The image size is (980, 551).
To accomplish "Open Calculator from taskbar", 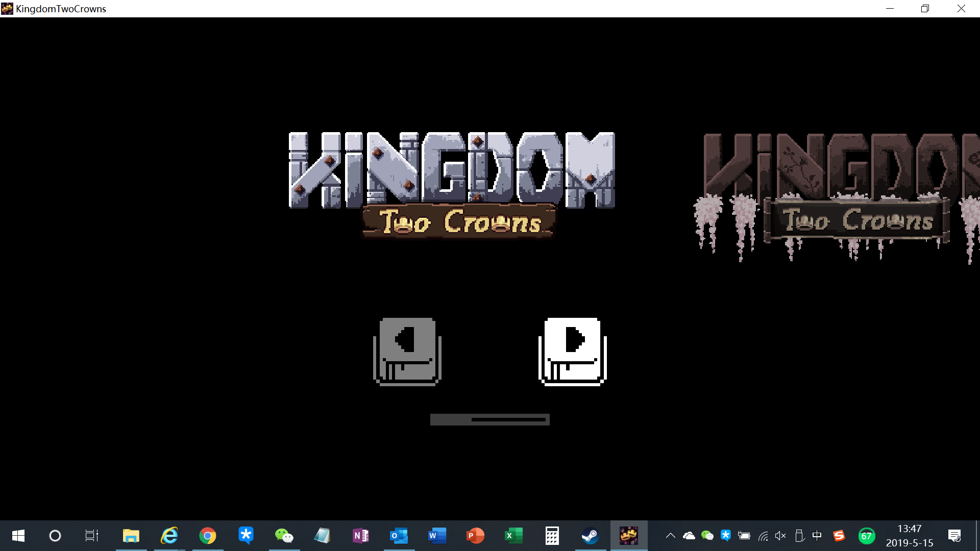I will click(552, 536).
